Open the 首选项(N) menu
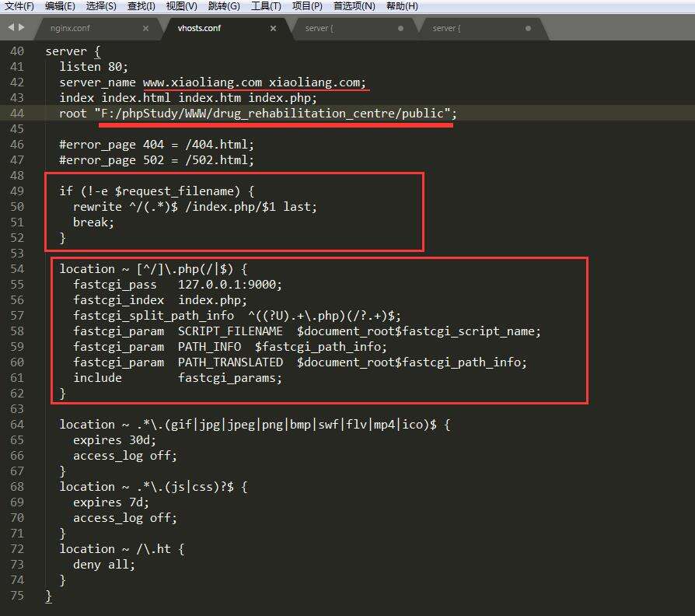This screenshot has height=616, width=695. pyautogui.click(x=354, y=6)
